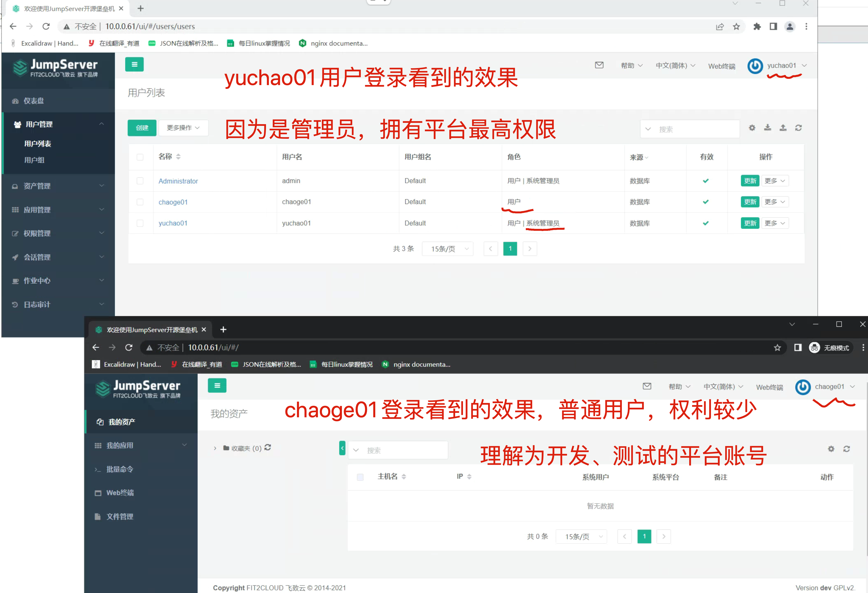Image resolution: width=868 pixels, height=593 pixels.
Task: Open 用户组 in the sidebar
Action: click(34, 160)
